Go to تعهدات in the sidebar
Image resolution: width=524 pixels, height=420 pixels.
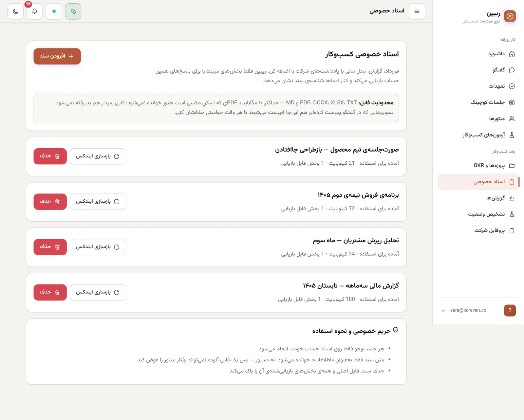coord(478,86)
